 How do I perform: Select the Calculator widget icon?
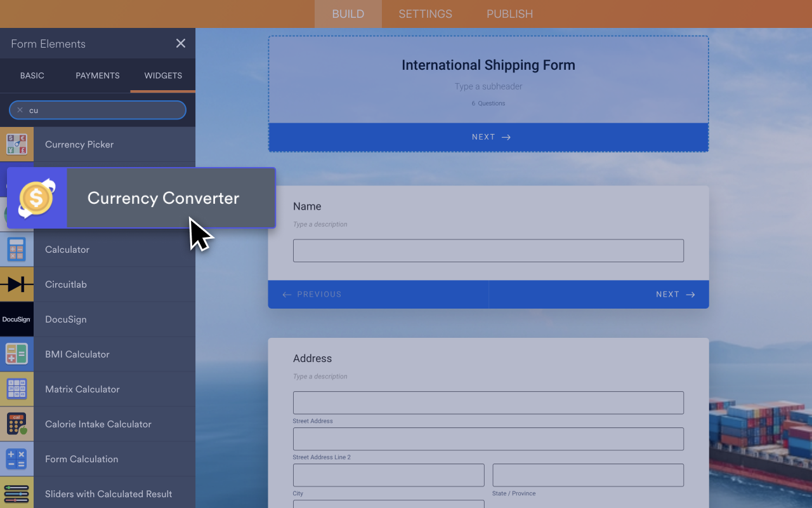point(16,249)
